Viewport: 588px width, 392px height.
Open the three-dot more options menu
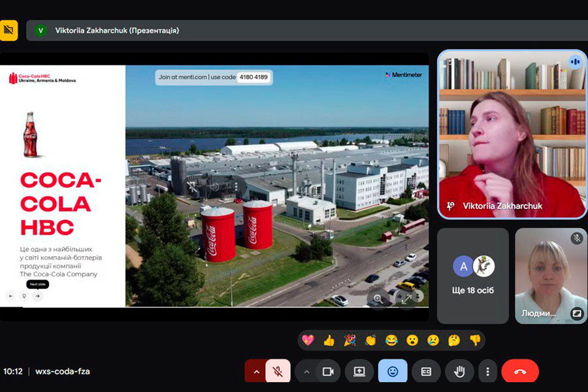(x=487, y=371)
